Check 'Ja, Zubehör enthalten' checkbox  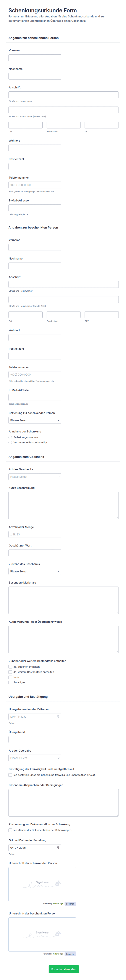pyautogui.click(x=10, y=667)
